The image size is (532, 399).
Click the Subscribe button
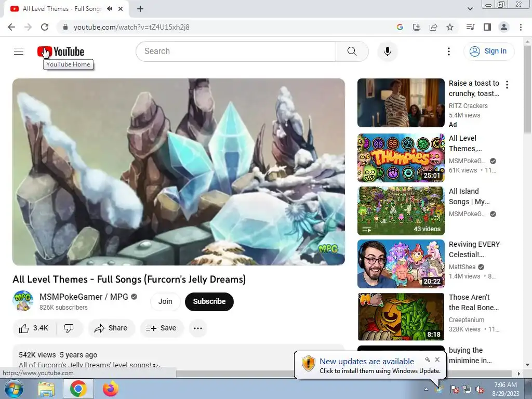click(x=209, y=301)
